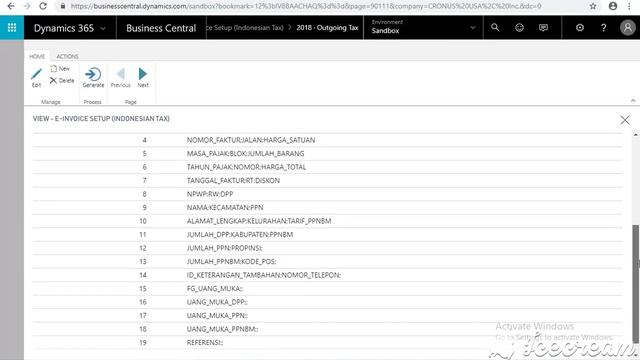Switch to the HOME ribbon tab
The image size is (640, 360).
pyautogui.click(x=37, y=56)
